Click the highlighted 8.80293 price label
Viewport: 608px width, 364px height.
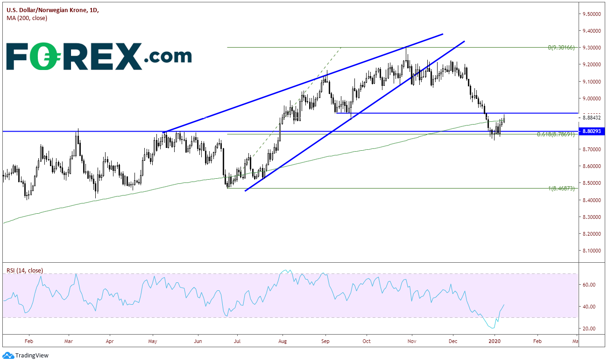[x=591, y=132]
